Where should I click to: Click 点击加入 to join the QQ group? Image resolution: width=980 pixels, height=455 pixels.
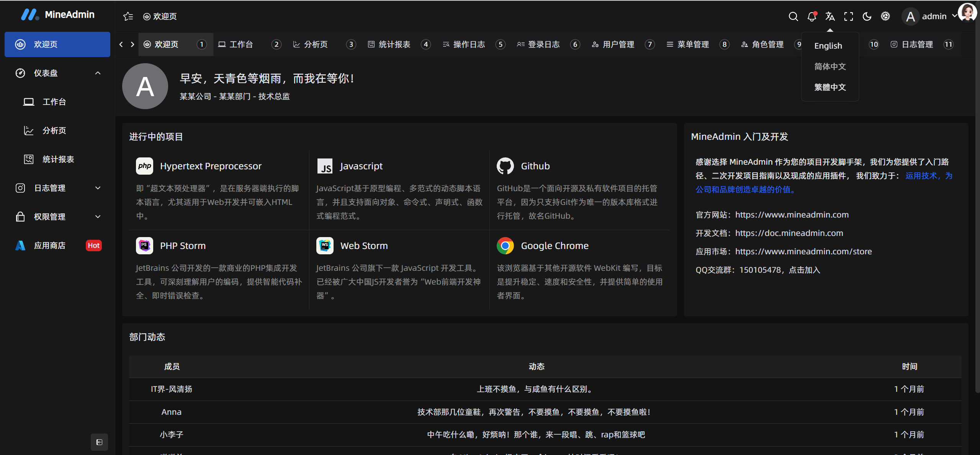point(805,270)
